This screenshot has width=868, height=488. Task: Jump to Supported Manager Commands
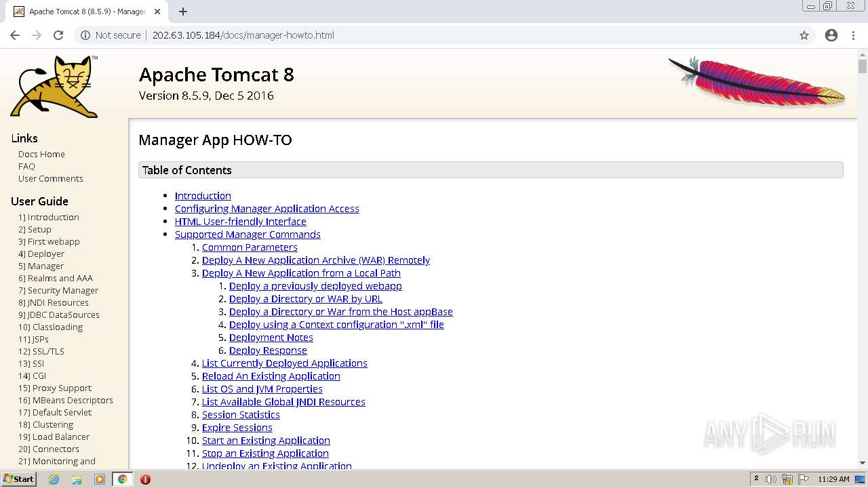pyautogui.click(x=248, y=235)
